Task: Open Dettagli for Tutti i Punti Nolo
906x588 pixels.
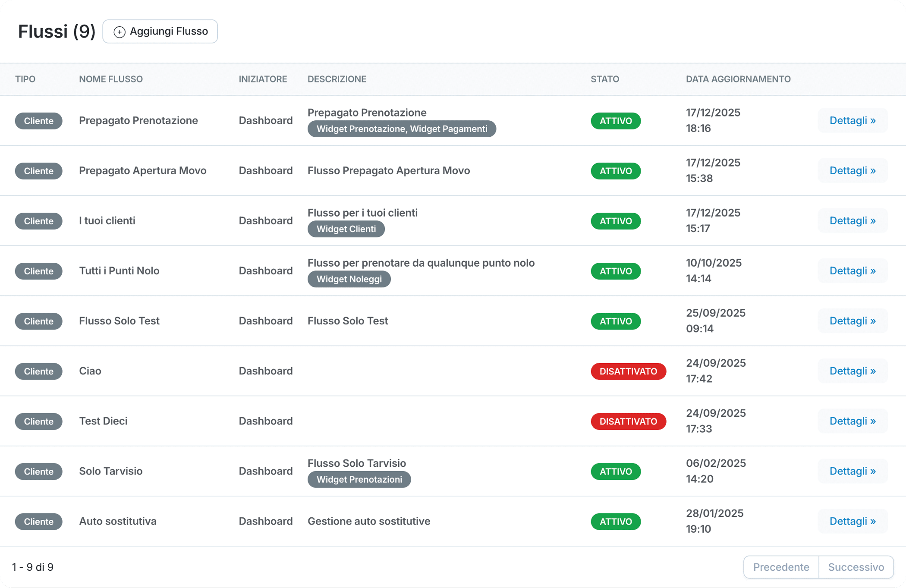Action: coord(852,270)
